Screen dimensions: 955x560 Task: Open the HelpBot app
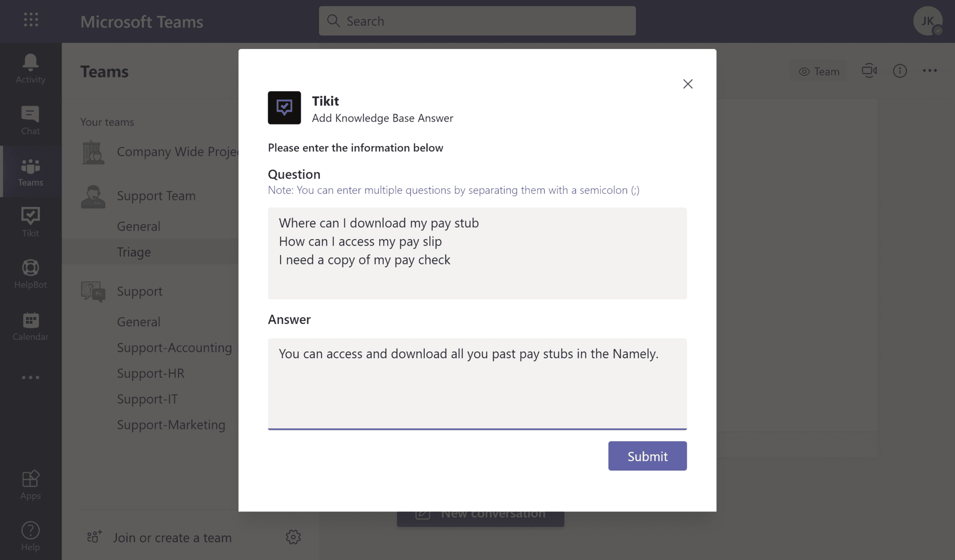tap(31, 274)
